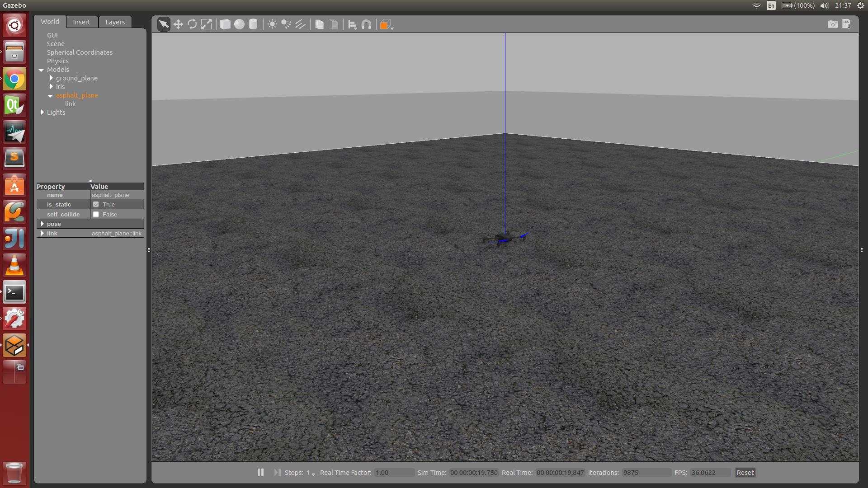Open the align tool
Image resolution: width=868 pixels, height=488 pixels.
pyautogui.click(x=353, y=24)
